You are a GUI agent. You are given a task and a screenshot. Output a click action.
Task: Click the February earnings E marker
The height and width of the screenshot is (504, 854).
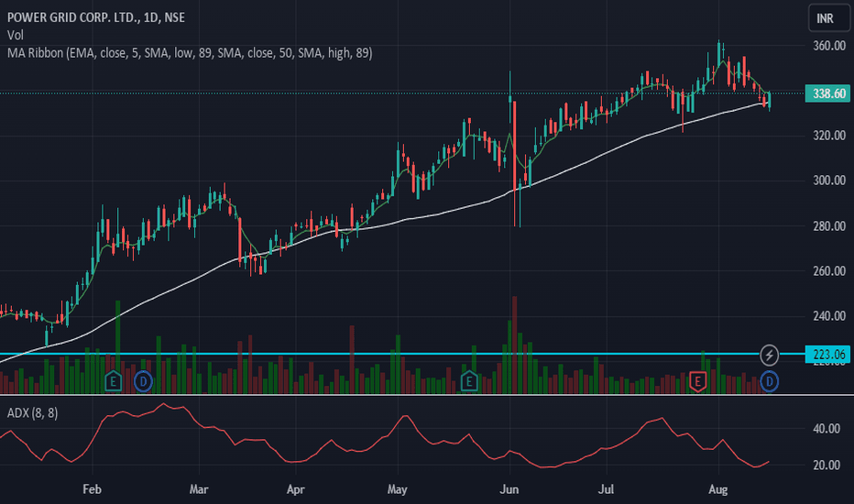click(113, 381)
